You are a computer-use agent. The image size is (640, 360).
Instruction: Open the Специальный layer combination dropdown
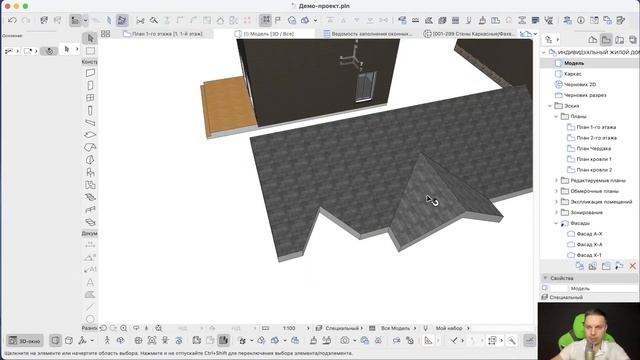point(340,328)
